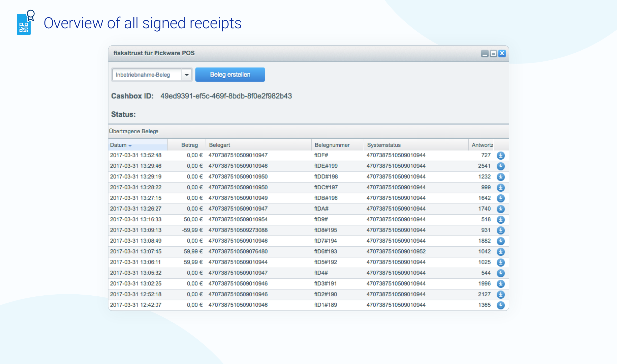Download receipt ftD5#192
617x364 pixels.
pos(501,262)
